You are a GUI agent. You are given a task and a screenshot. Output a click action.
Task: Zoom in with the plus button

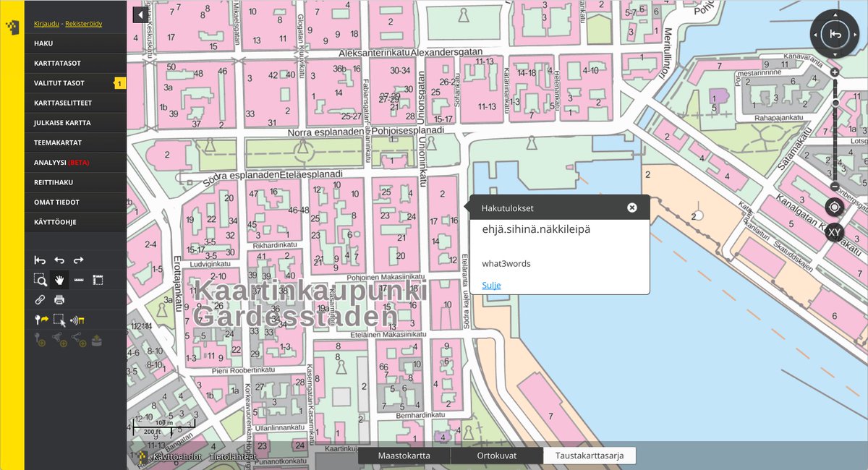click(x=835, y=72)
